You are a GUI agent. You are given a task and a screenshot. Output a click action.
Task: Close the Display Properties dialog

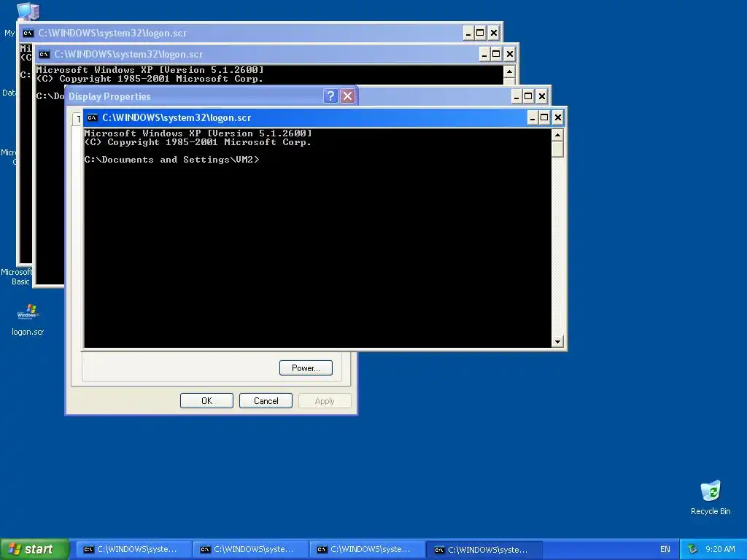(348, 96)
